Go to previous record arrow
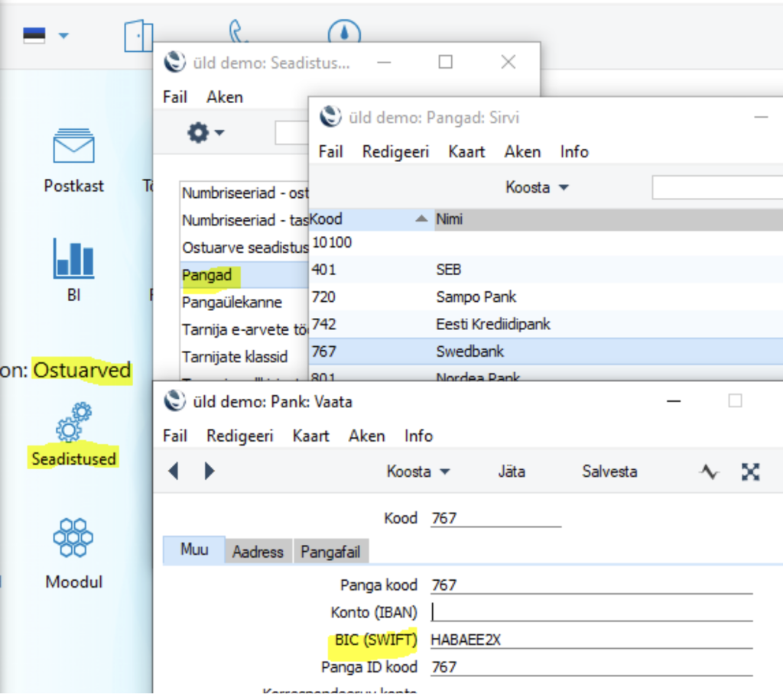This screenshot has width=783, height=700. 174,472
